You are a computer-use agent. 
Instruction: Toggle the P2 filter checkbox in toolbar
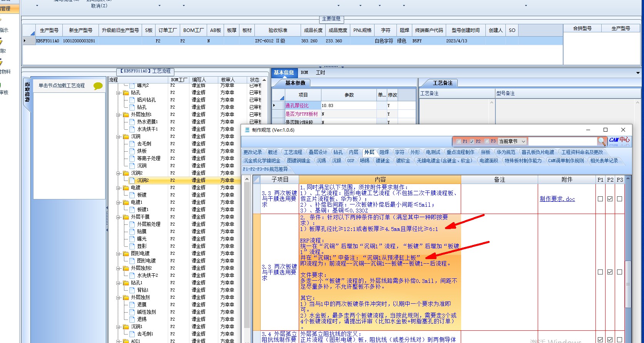point(472,141)
